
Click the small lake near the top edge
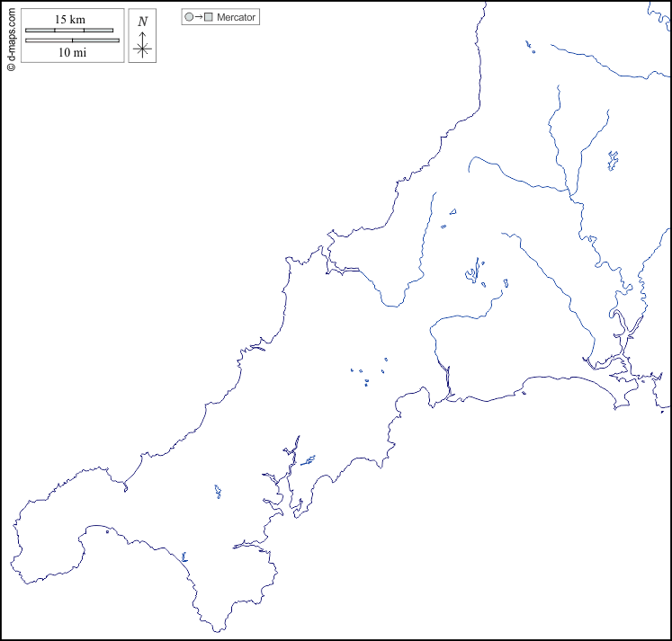pyautogui.click(x=531, y=47)
